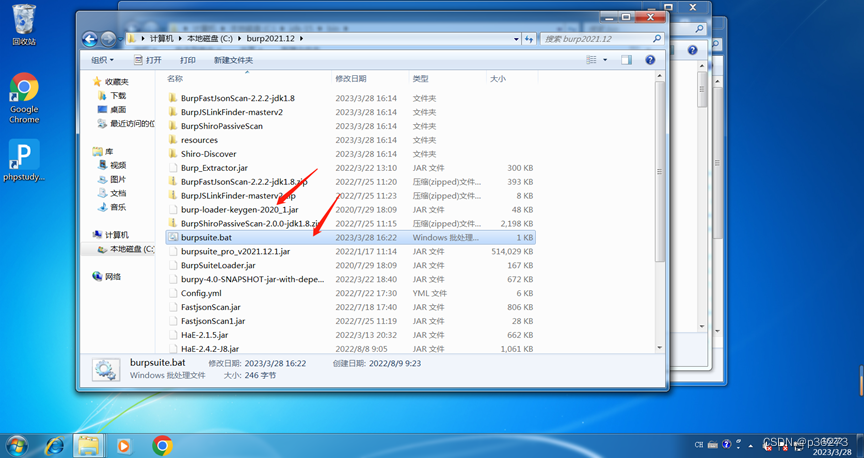
Task: Open Chrome from the taskbar
Action: 163,445
